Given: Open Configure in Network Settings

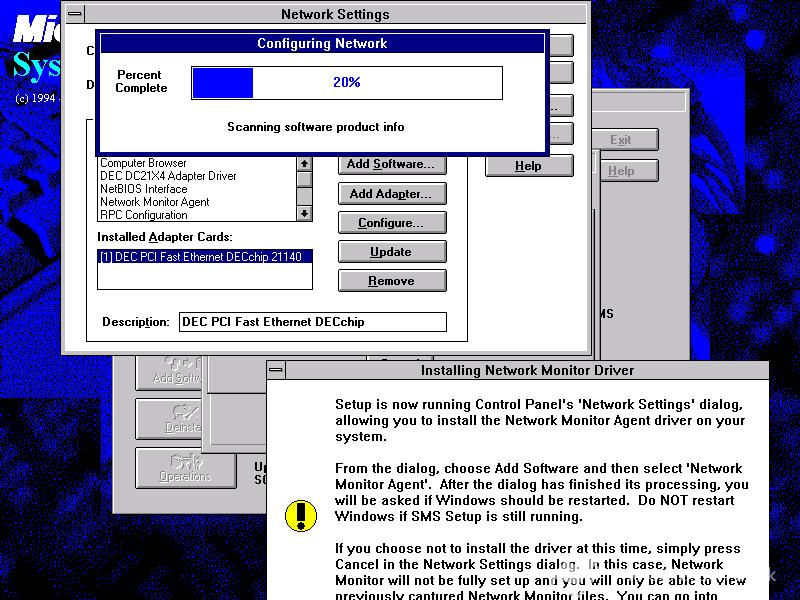Looking at the screenshot, I should tap(392, 223).
